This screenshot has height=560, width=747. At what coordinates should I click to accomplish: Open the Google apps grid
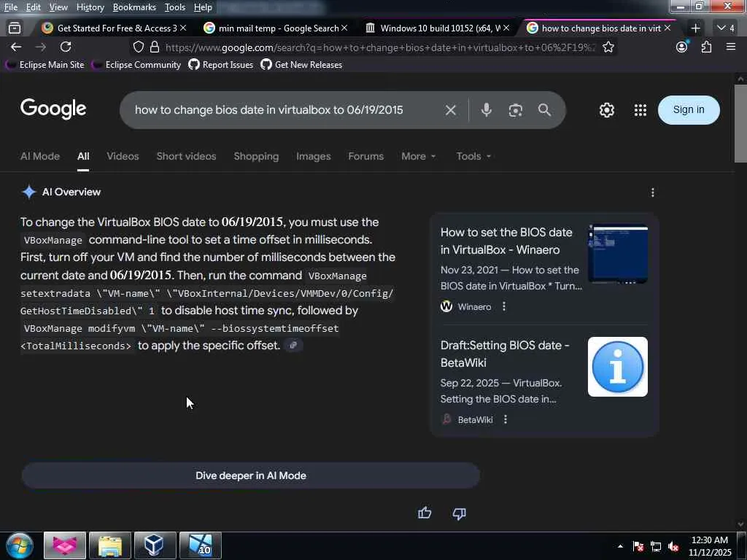(x=640, y=110)
